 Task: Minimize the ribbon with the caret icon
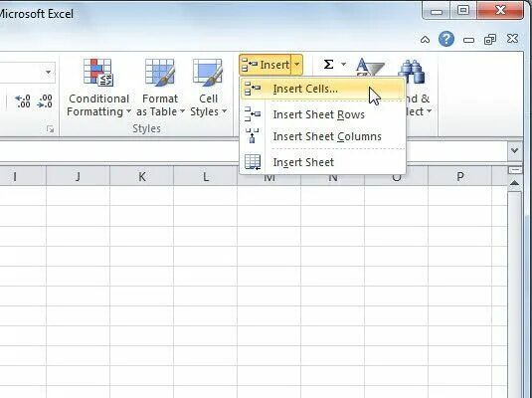coord(425,40)
